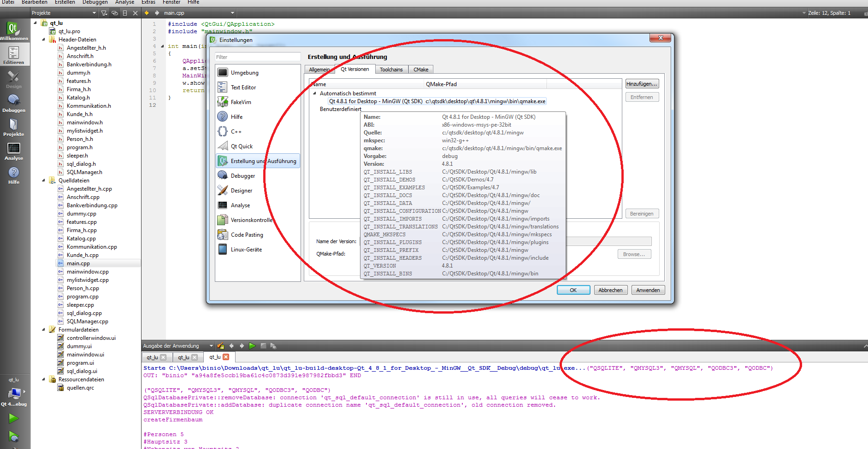This screenshot has height=449, width=868.
Task: Start debugging with the bug-arrow sidebar button
Action: pyautogui.click(x=14, y=437)
